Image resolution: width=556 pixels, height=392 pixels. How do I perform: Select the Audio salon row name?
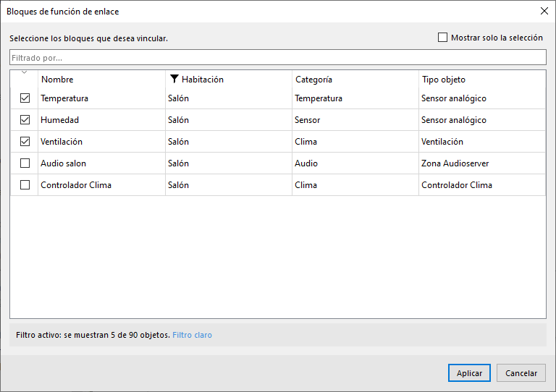[x=63, y=163]
